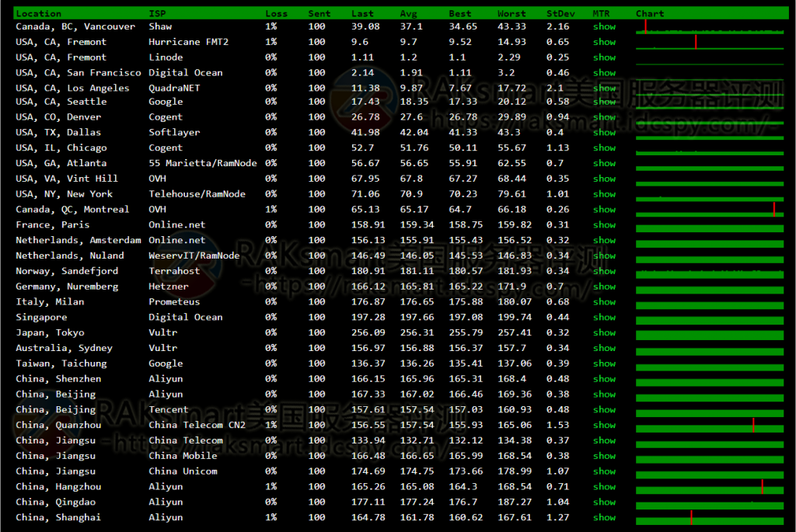
Task: Click show link for Shanghai Aliyun
Action: click(604, 517)
